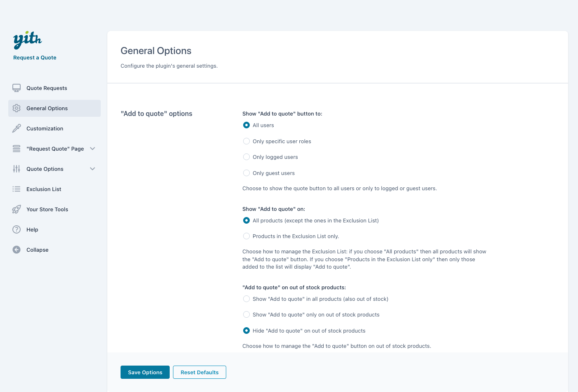This screenshot has width=578, height=392.
Task: Open Your Store Tools menu item
Action: point(54,209)
